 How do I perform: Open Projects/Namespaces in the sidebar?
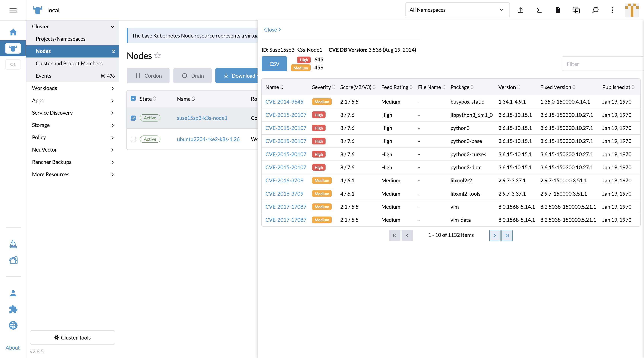(x=61, y=39)
